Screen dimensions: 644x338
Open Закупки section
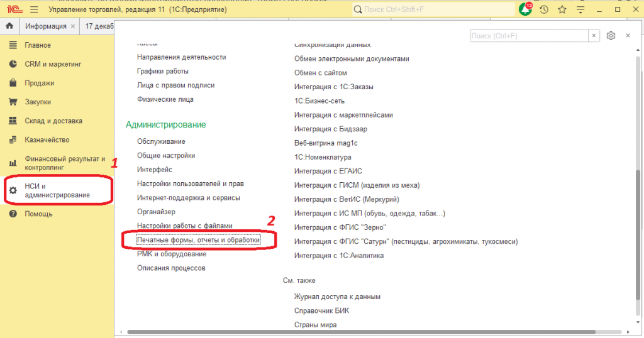[x=38, y=102]
